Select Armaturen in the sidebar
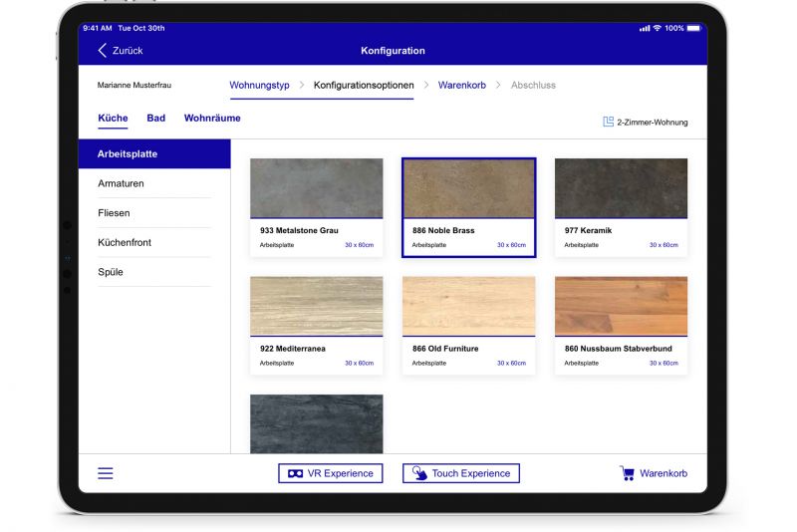 click(x=120, y=183)
